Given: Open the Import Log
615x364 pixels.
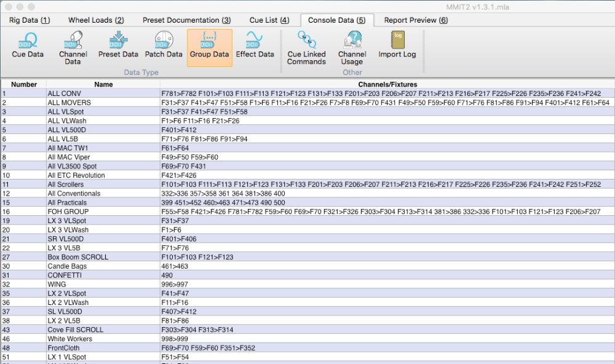Looking at the screenshot, I should coord(397,46).
